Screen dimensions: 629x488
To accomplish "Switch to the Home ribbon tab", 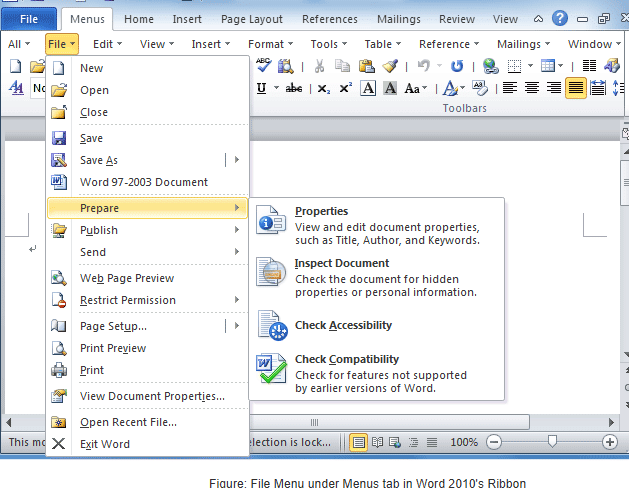I will click(x=138, y=19).
